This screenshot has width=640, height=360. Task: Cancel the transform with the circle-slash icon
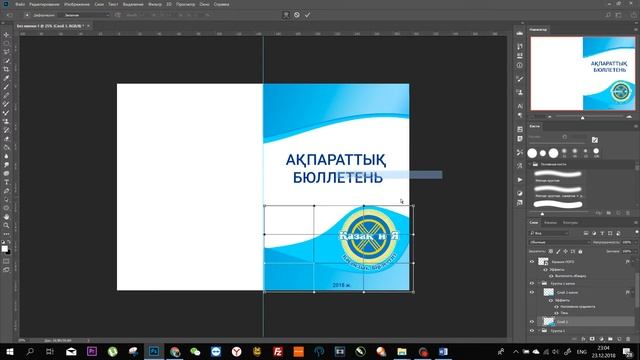pos(297,15)
